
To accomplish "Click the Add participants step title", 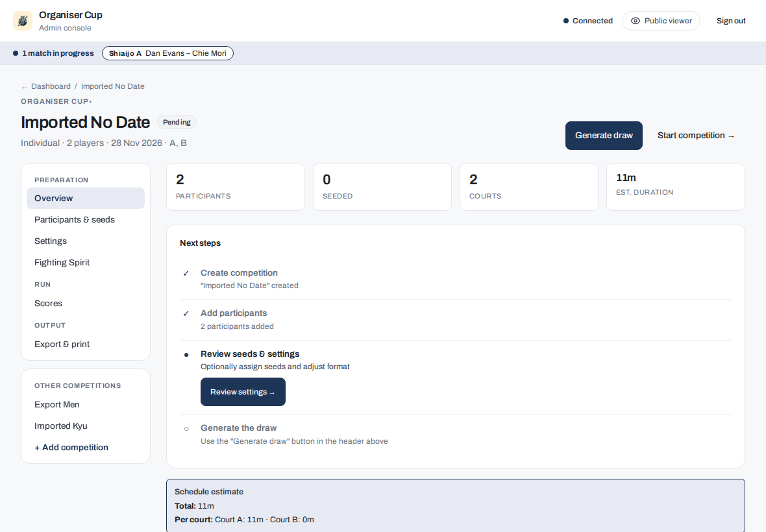I will point(234,313).
